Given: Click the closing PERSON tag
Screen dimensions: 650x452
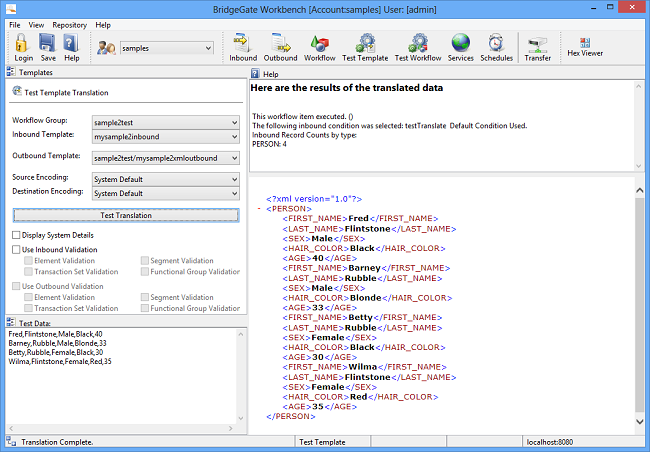Looking at the screenshot, I should [291, 416].
